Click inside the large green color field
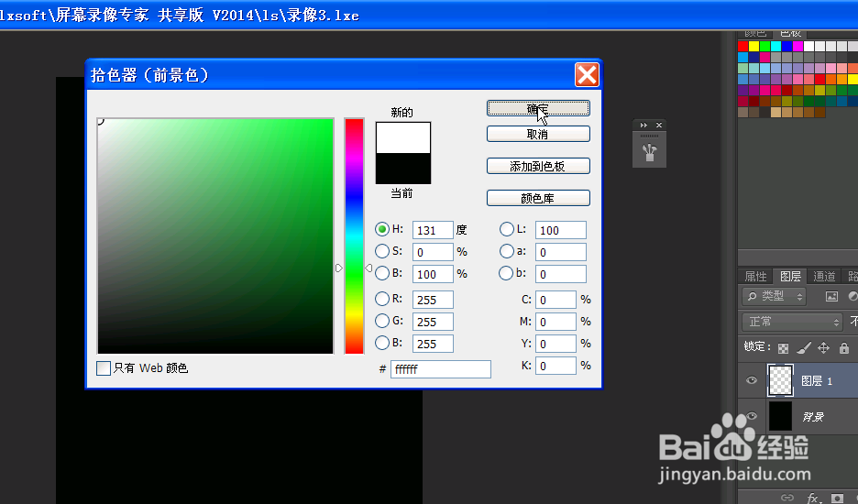 coord(215,236)
